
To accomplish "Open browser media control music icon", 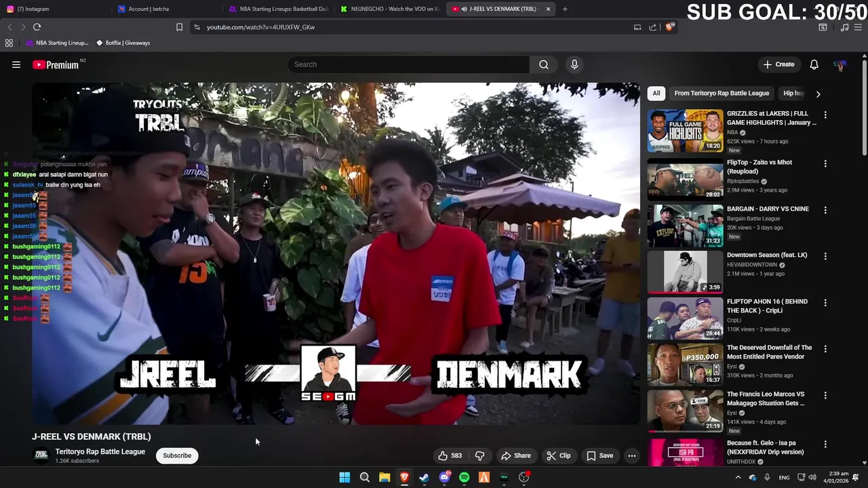I will tap(844, 27).
